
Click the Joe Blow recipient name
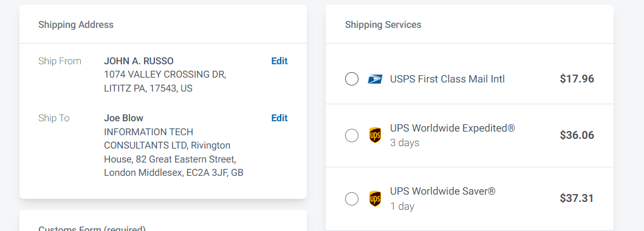123,118
